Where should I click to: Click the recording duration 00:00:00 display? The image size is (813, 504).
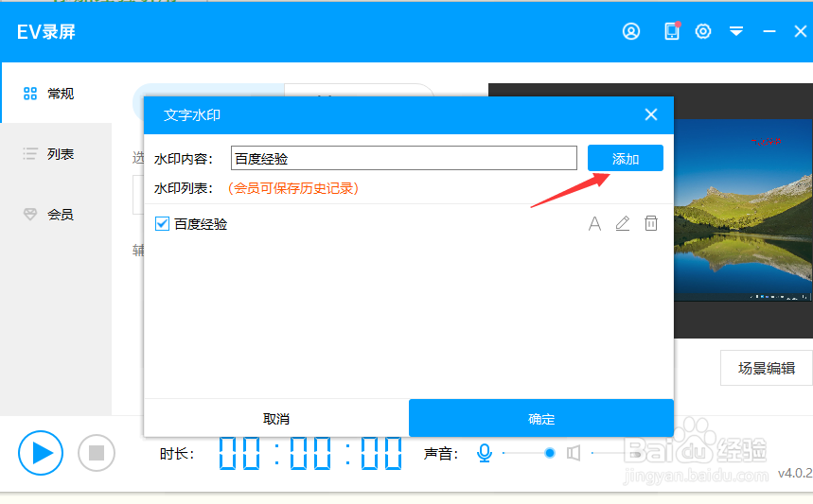pos(310,453)
